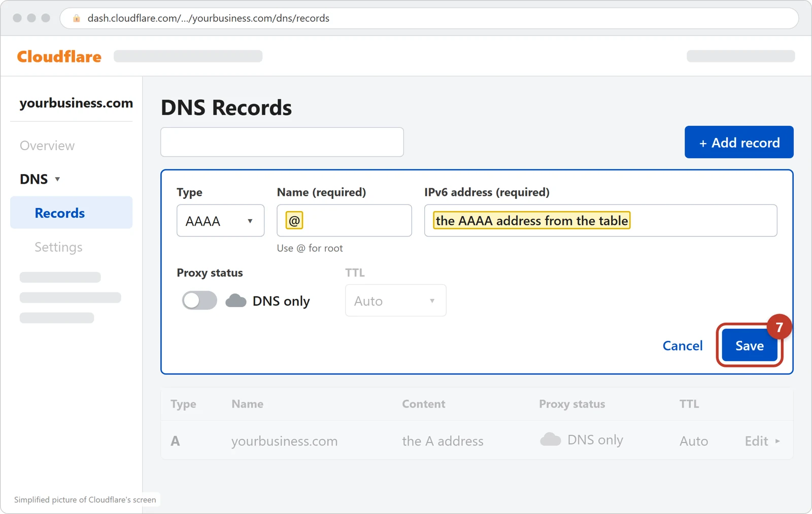This screenshot has height=514, width=812.
Task: Click the Content column header
Action: pyautogui.click(x=423, y=404)
